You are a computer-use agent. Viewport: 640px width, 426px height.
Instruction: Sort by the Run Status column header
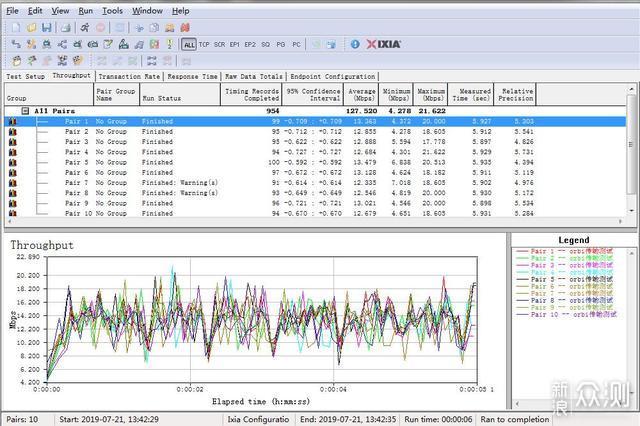click(180, 95)
